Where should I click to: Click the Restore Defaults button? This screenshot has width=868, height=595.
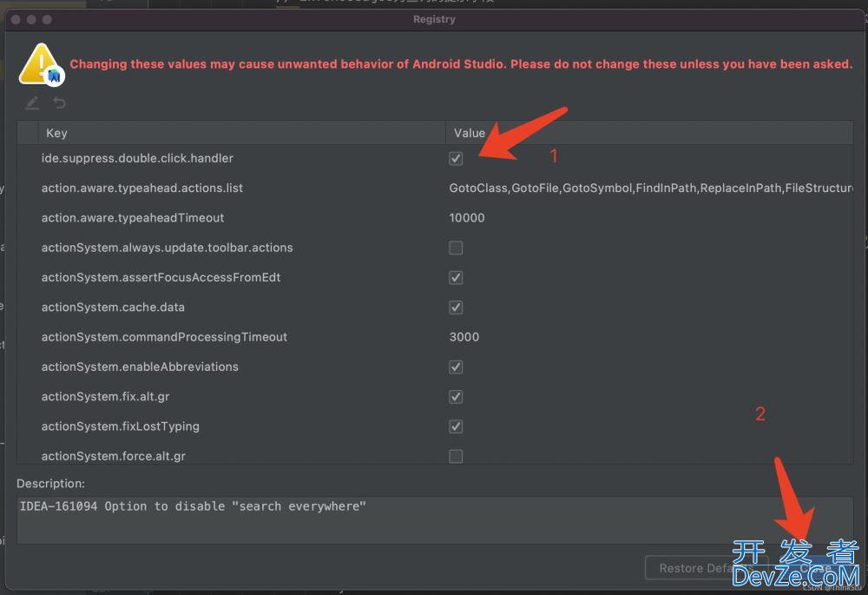(707, 568)
